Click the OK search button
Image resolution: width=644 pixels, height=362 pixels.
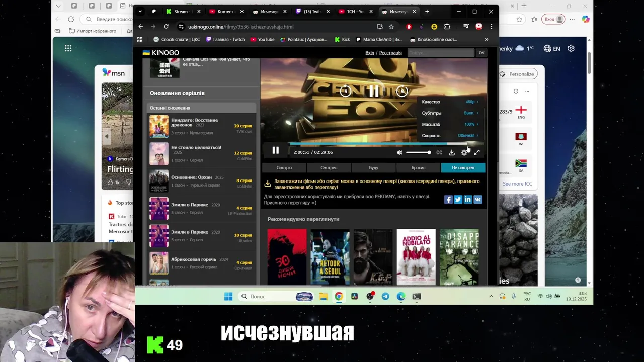(x=481, y=53)
